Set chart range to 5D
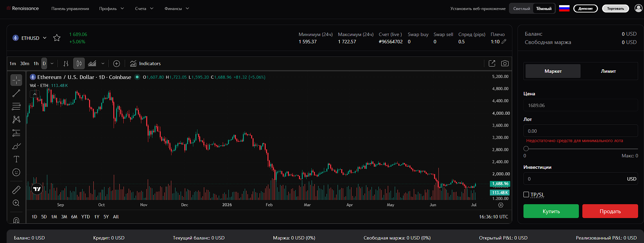644x243 pixels. coord(44,217)
